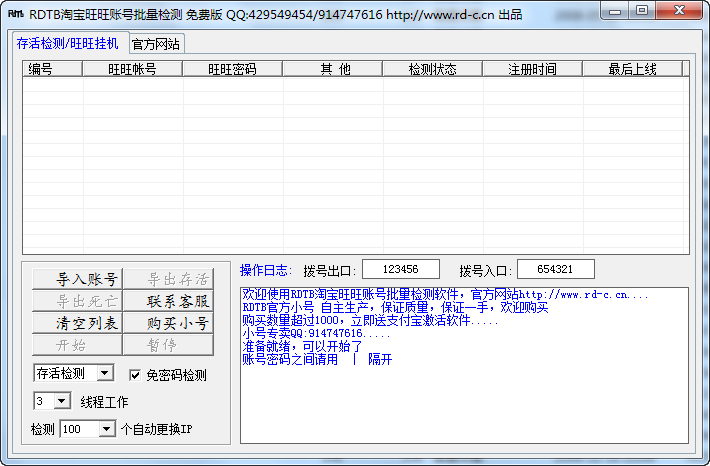
Task: Click the 旺旺密码 column header
Action: tap(232, 69)
